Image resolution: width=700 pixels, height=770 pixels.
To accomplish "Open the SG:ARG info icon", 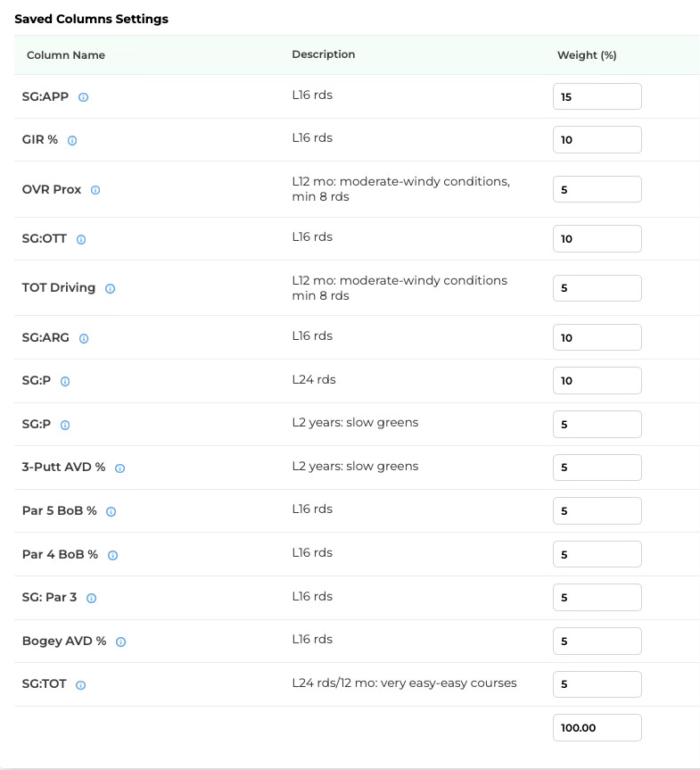I will pyautogui.click(x=84, y=338).
